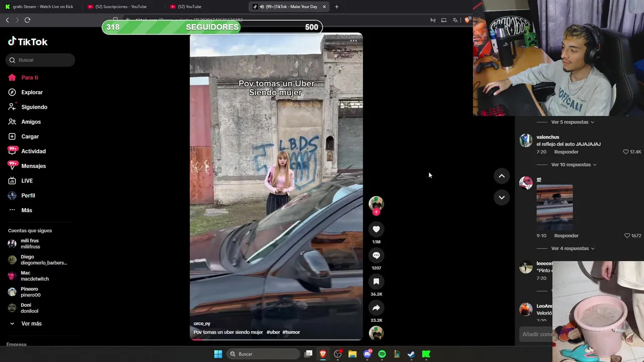This screenshot has height=362, width=644.
Task: Click in the Añadir comentario field
Action: 536,334
